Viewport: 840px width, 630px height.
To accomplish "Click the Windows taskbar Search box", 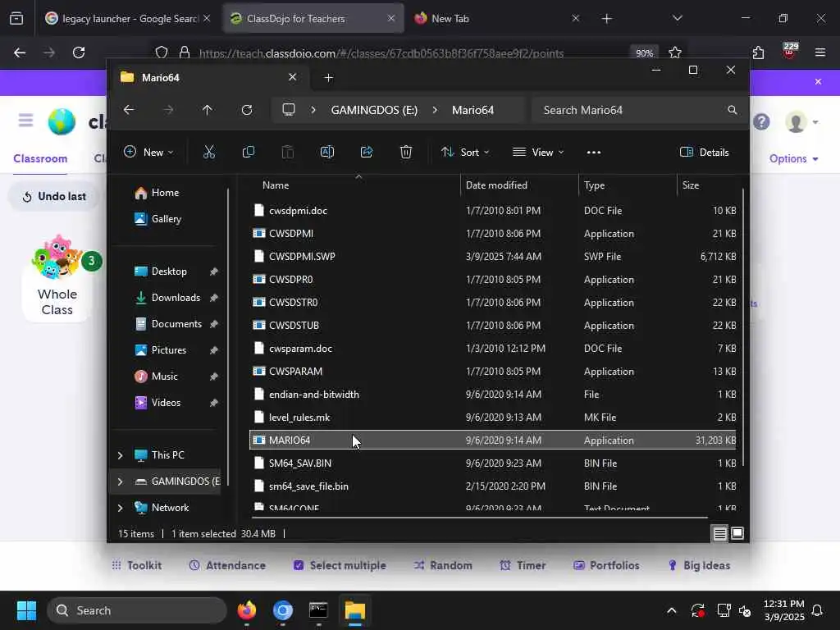I will [x=137, y=610].
